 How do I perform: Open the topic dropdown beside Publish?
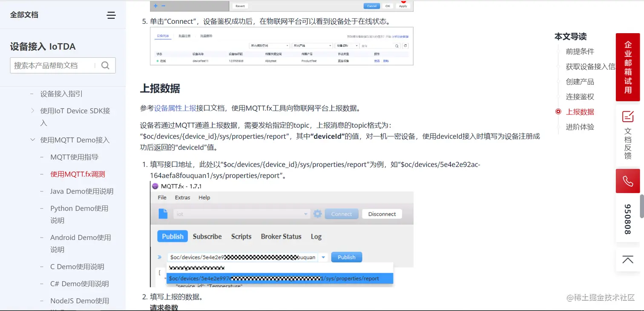coord(323,257)
